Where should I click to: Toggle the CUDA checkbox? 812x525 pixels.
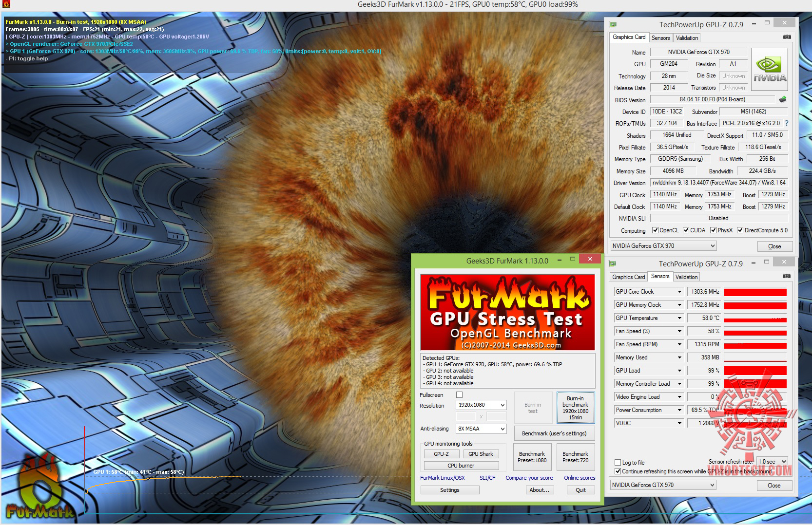coord(686,230)
